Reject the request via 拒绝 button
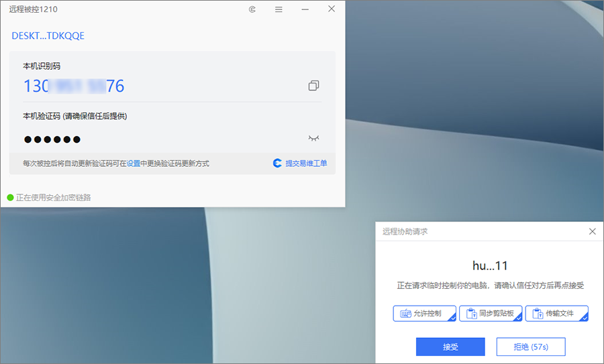Image resolution: width=604 pixels, height=364 pixels. click(531, 347)
